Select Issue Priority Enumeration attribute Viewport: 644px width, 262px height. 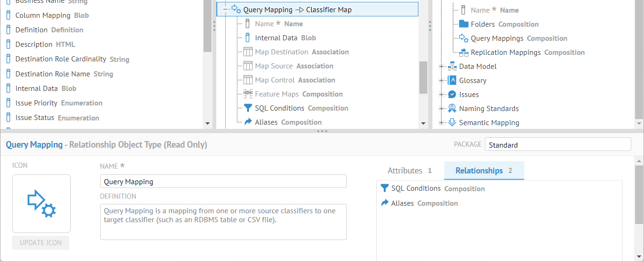59,103
